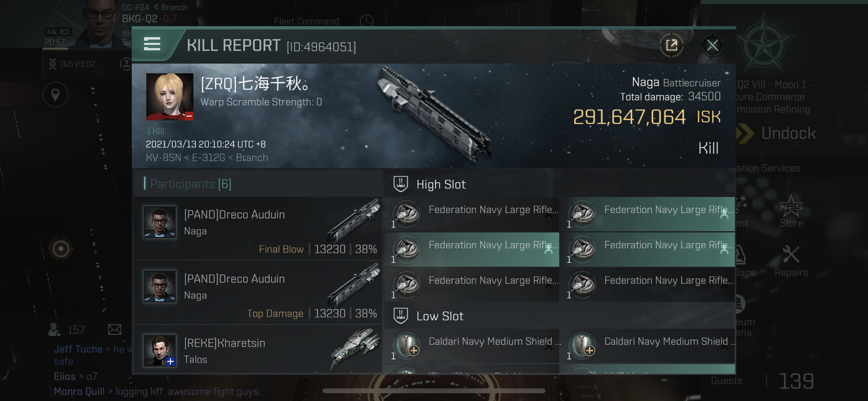Select the Low Slot section header
Viewport: 868px width, 401px height.
coord(439,316)
